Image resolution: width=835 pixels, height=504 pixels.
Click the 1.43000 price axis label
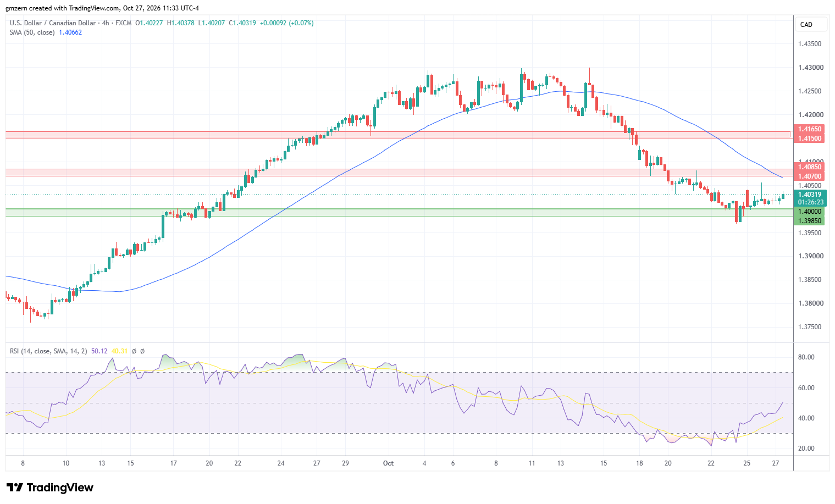810,68
